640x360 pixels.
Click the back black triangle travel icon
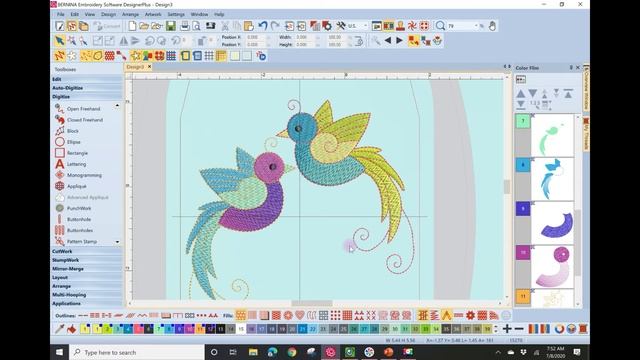point(388,41)
